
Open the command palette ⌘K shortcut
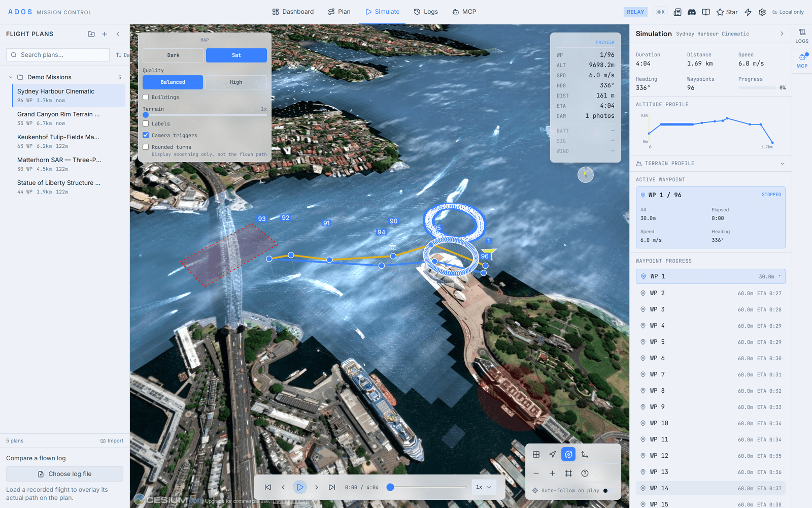[660, 12]
